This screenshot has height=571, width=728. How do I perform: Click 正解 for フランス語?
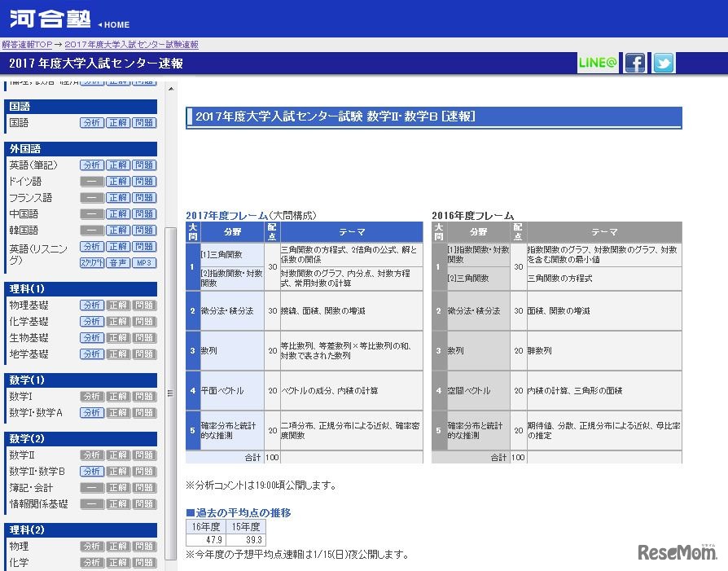point(118,198)
